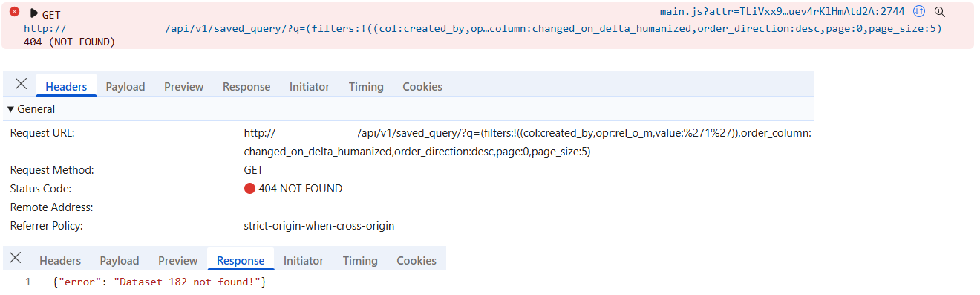Close the lower network details panel
Viewport: 980px width, 295px height.
point(15,259)
